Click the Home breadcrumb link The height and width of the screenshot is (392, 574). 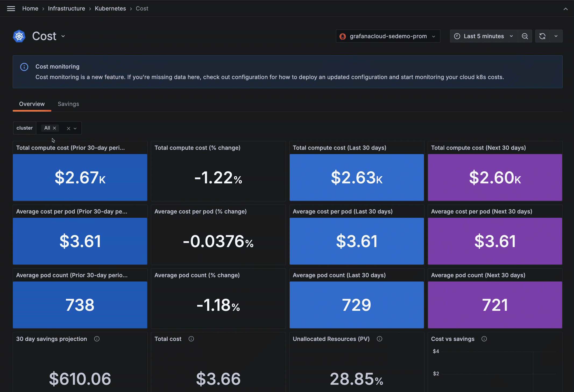coord(30,8)
